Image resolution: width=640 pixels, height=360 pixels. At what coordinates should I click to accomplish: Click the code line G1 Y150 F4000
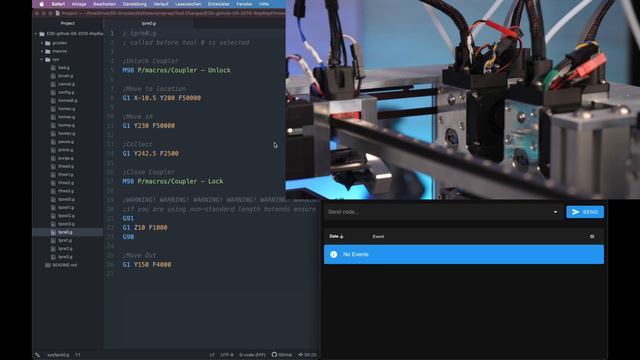tap(147, 264)
